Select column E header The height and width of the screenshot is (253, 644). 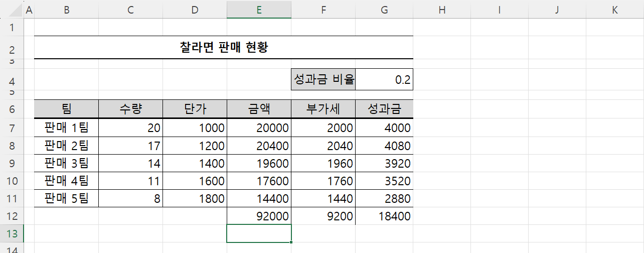tap(259, 10)
